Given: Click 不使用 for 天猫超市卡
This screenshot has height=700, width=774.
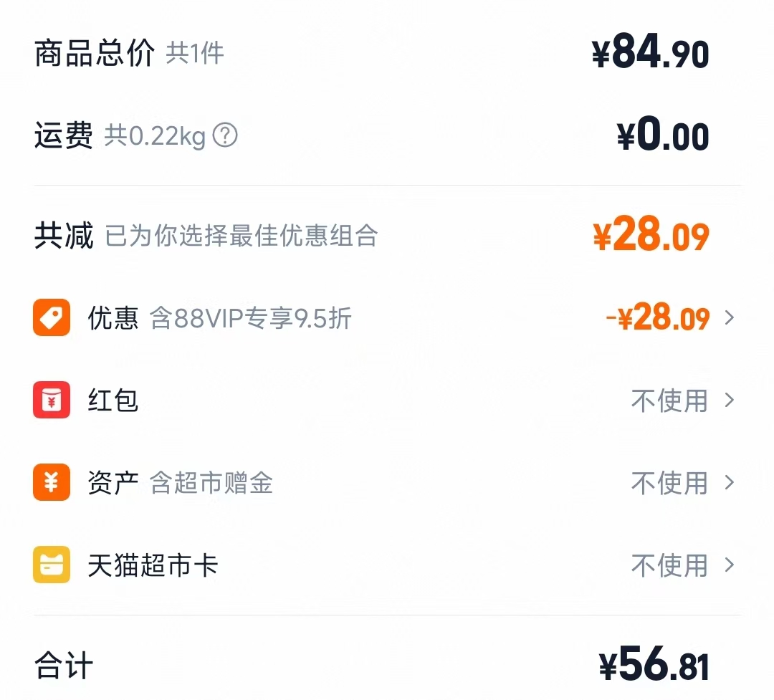Looking at the screenshot, I should point(669,565).
